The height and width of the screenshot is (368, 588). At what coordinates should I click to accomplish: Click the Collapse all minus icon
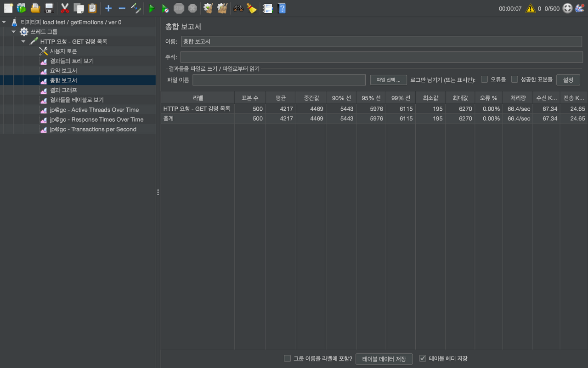click(x=122, y=8)
